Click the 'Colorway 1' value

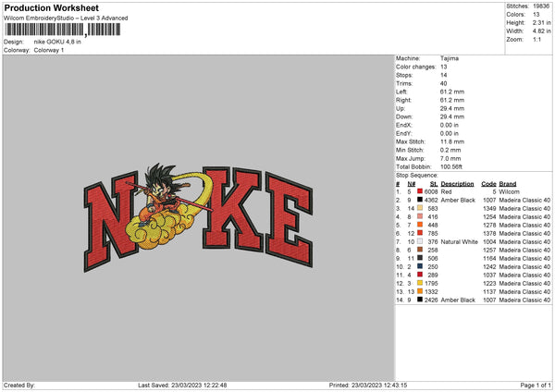(x=49, y=50)
